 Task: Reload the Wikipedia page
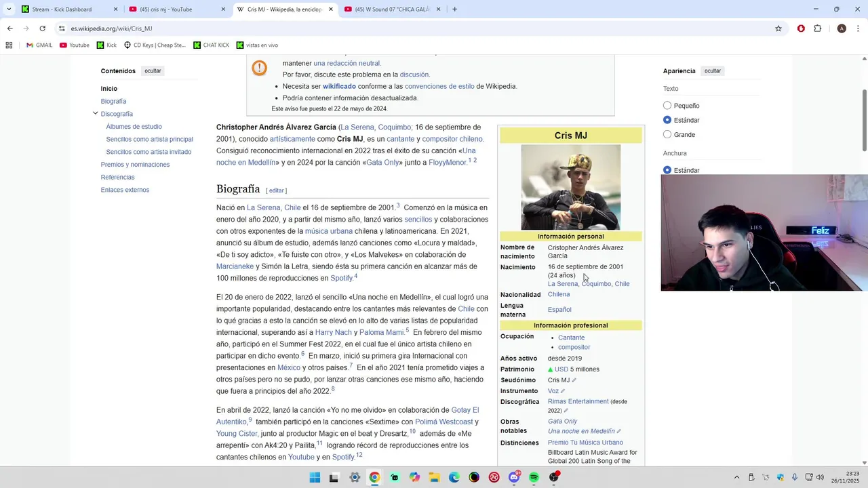tap(42, 28)
